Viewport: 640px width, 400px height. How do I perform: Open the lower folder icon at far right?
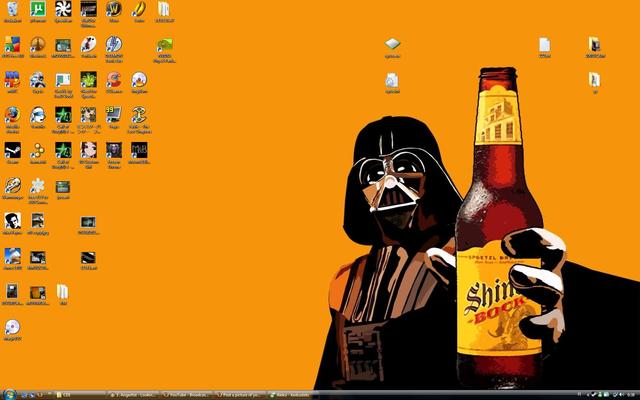click(595, 80)
